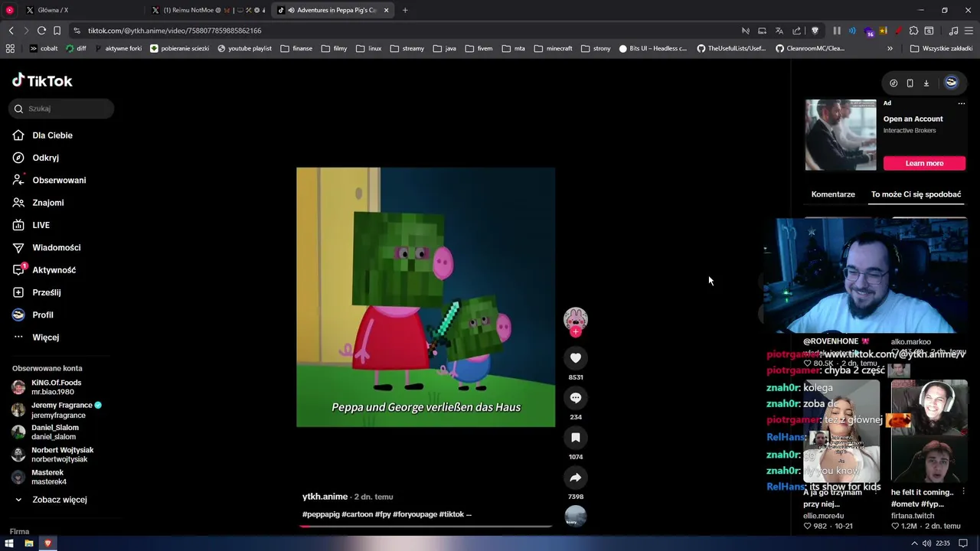Open comments via speech bubble icon
The height and width of the screenshot is (551, 980).
576,397
